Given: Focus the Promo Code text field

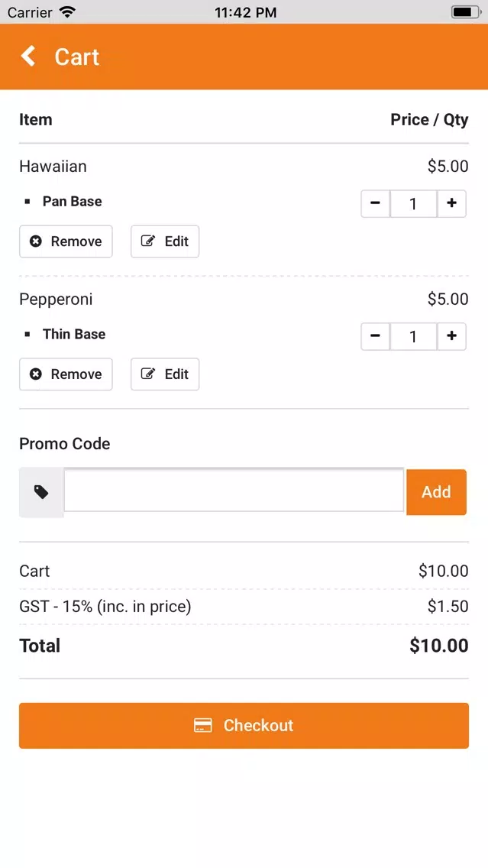Looking at the screenshot, I should 234,491.
